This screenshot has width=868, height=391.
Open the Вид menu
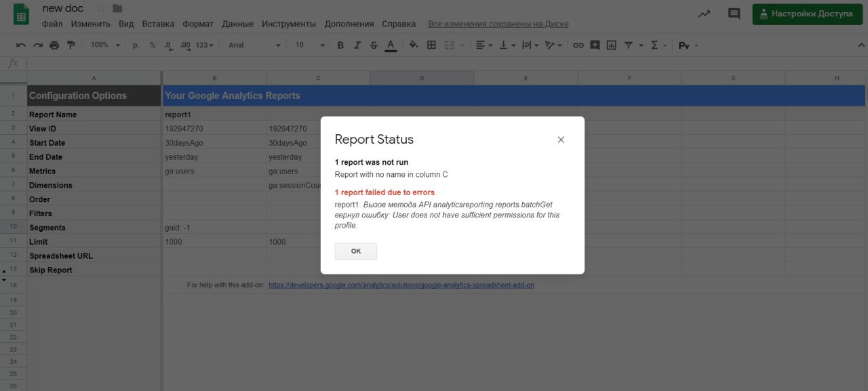(126, 24)
